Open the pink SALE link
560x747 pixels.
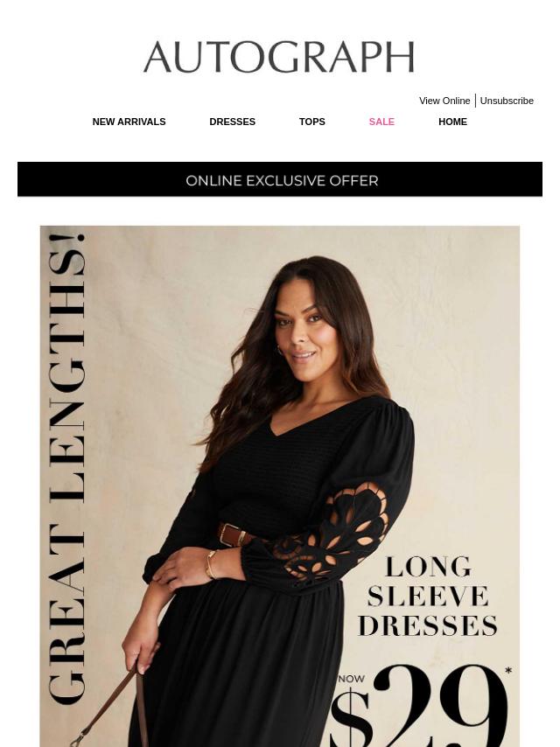pos(381,122)
